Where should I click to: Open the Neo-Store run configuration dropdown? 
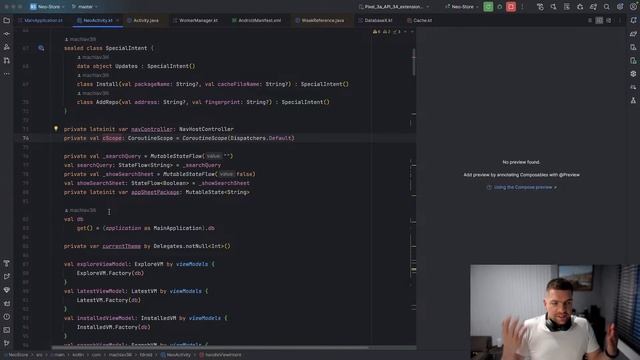[x=462, y=7]
